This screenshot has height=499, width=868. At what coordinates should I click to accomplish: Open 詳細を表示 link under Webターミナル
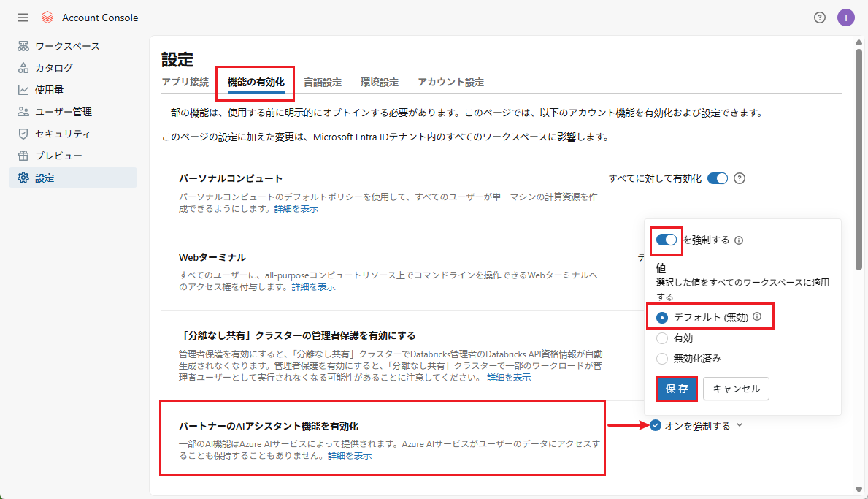point(313,287)
